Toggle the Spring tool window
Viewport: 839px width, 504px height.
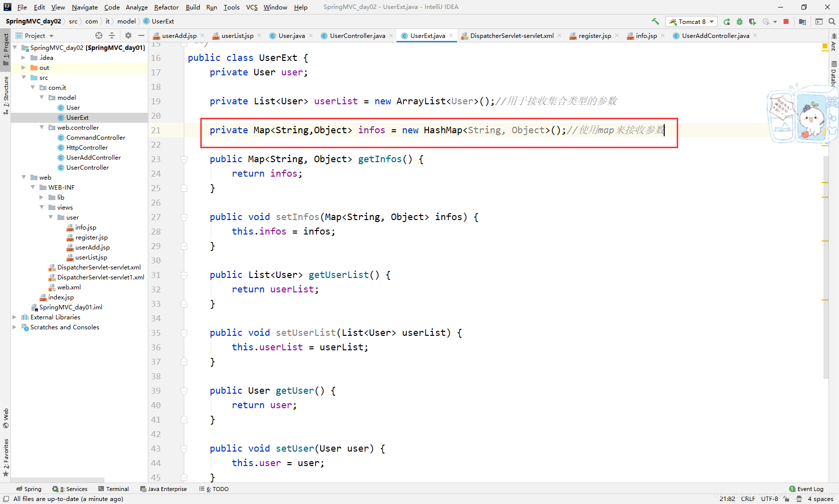click(28, 489)
